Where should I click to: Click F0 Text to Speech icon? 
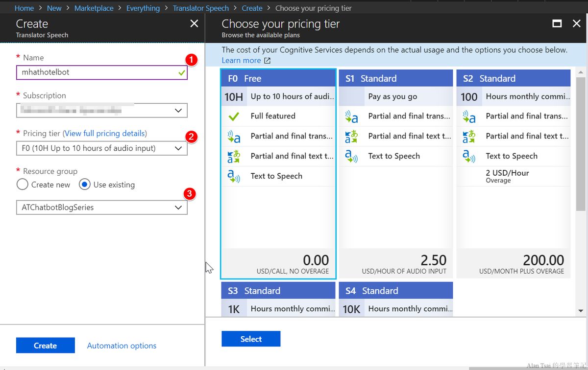[x=234, y=176]
